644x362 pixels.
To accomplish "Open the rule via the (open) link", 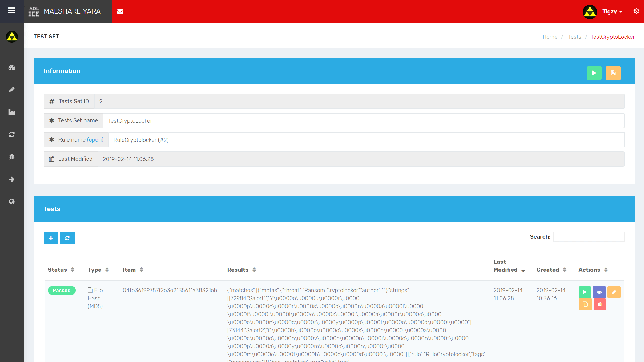I will tap(95, 140).
